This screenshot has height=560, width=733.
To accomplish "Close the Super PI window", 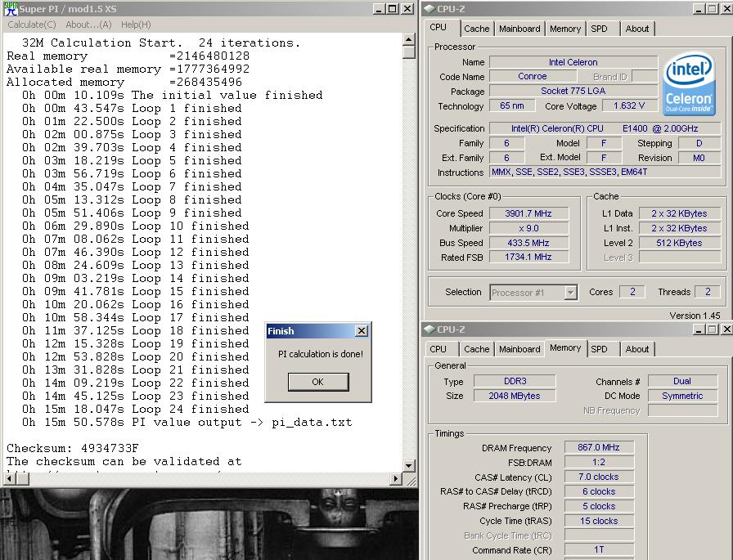I will click(407, 8).
